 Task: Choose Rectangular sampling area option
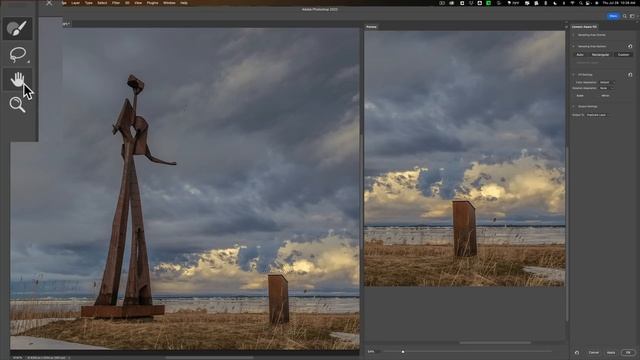coord(600,55)
